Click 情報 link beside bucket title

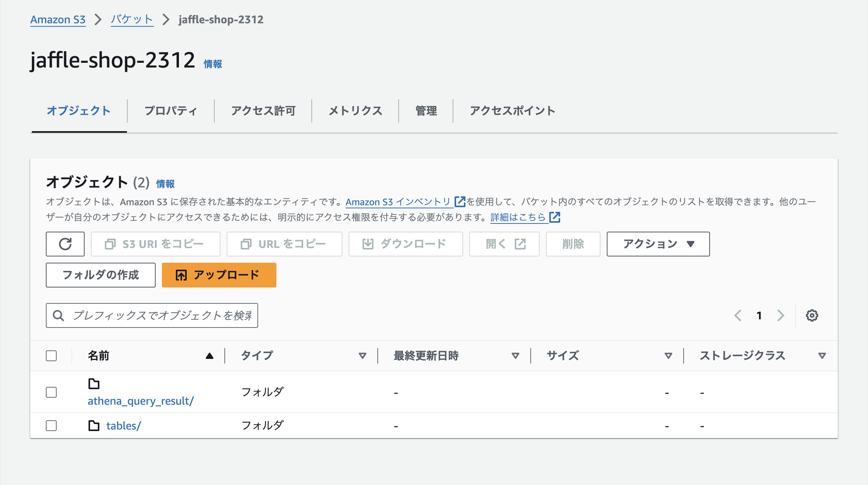click(x=213, y=64)
